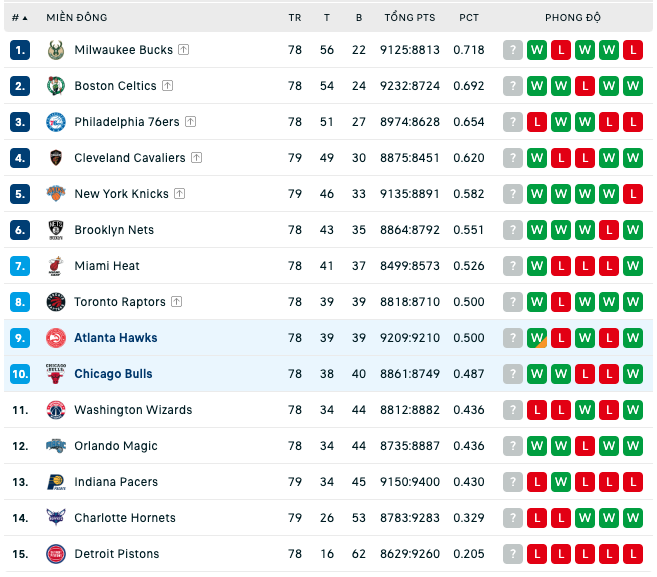
Task: Click the Chicago Bulls logo icon
Action: [56, 374]
